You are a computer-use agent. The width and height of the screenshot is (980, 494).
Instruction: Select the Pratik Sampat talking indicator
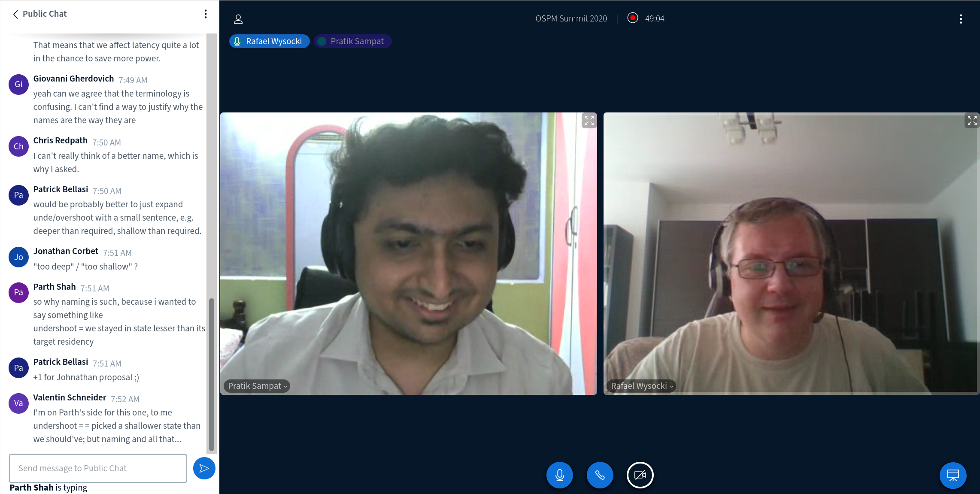click(x=352, y=41)
